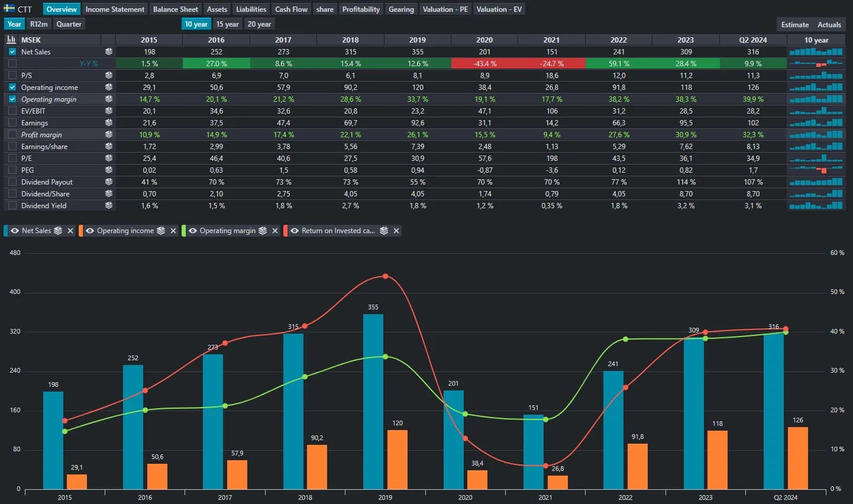853x504 pixels.
Task: Click the stack icon in the EV/EBIT row
Action: (109, 111)
